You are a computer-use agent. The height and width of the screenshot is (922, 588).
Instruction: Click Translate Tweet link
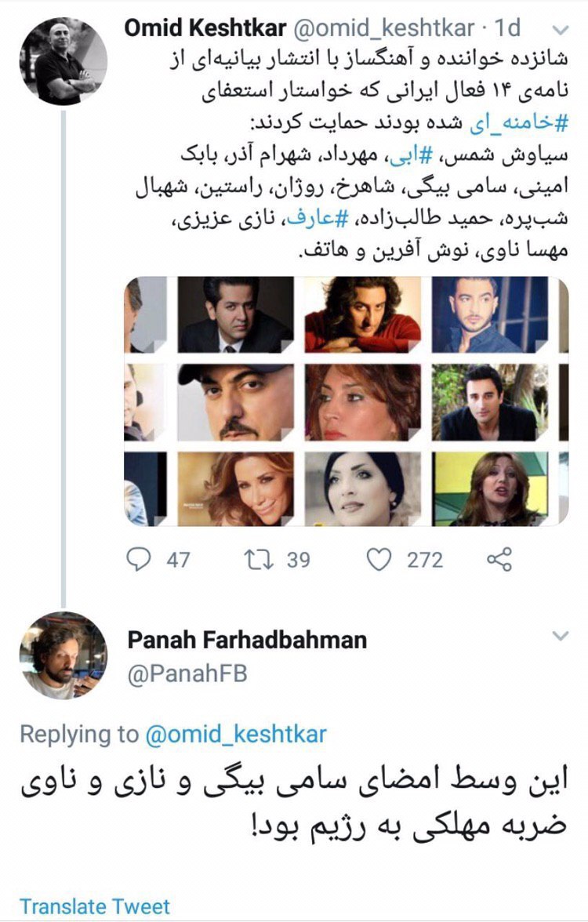pyautogui.click(x=94, y=906)
